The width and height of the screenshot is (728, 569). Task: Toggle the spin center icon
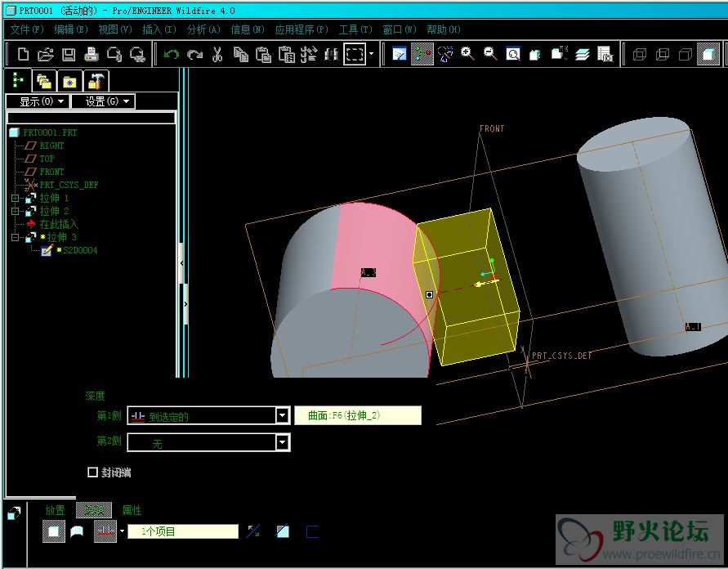[x=422, y=54]
